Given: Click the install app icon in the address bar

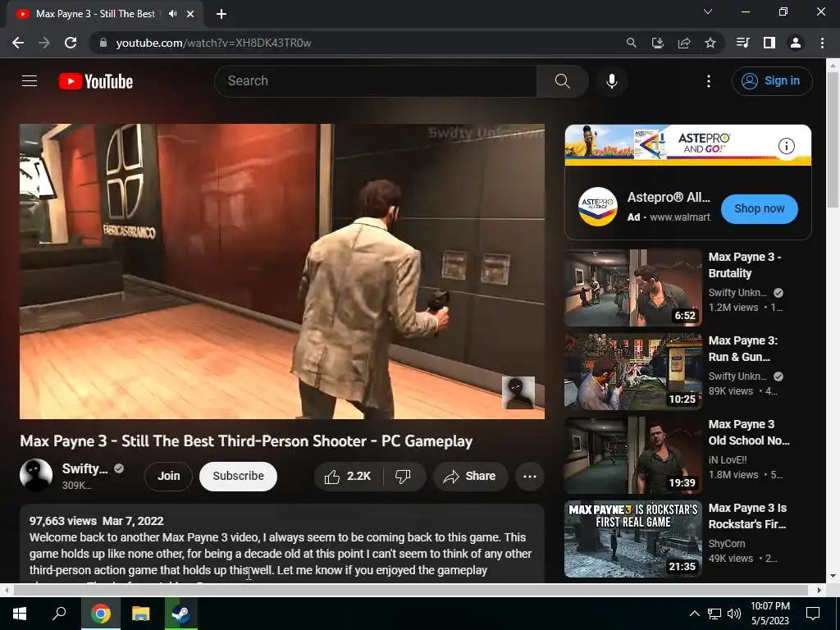Looking at the screenshot, I should [657, 43].
